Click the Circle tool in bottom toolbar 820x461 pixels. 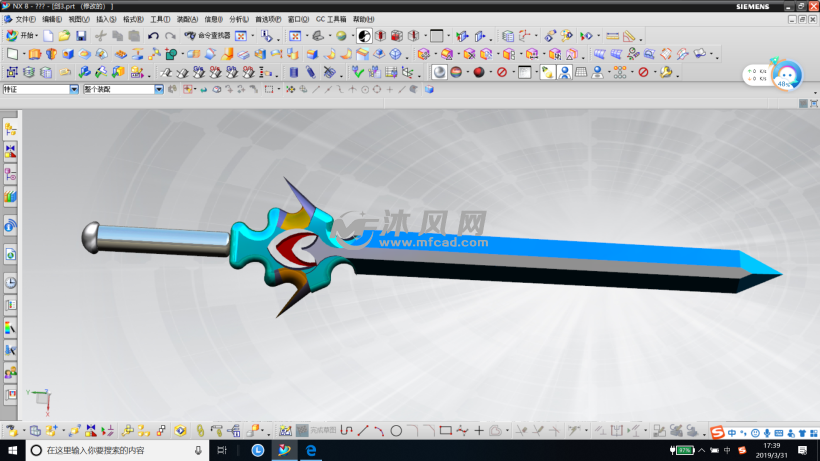click(x=396, y=431)
